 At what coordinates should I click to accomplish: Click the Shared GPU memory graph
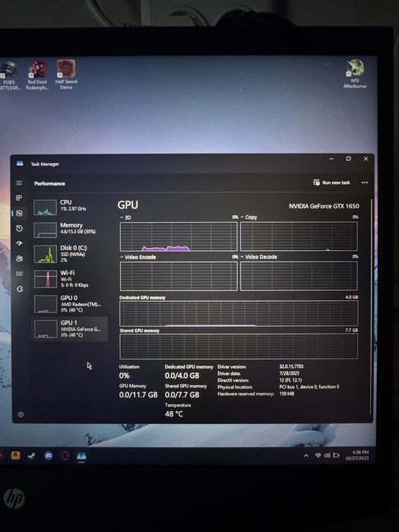coord(239,346)
